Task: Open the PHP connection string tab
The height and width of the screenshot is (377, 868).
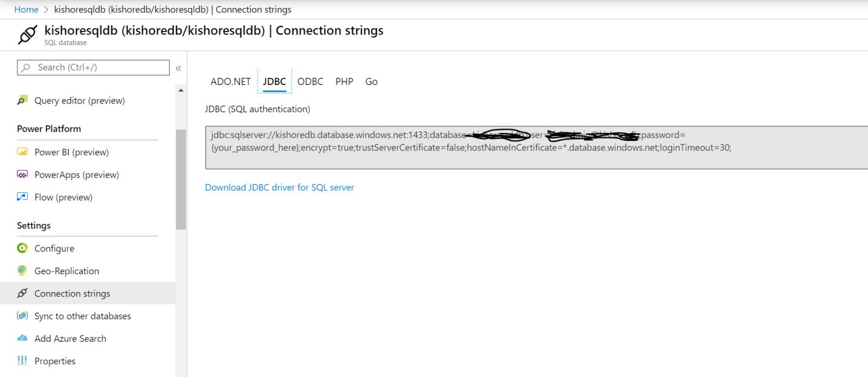Action: [x=344, y=81]
